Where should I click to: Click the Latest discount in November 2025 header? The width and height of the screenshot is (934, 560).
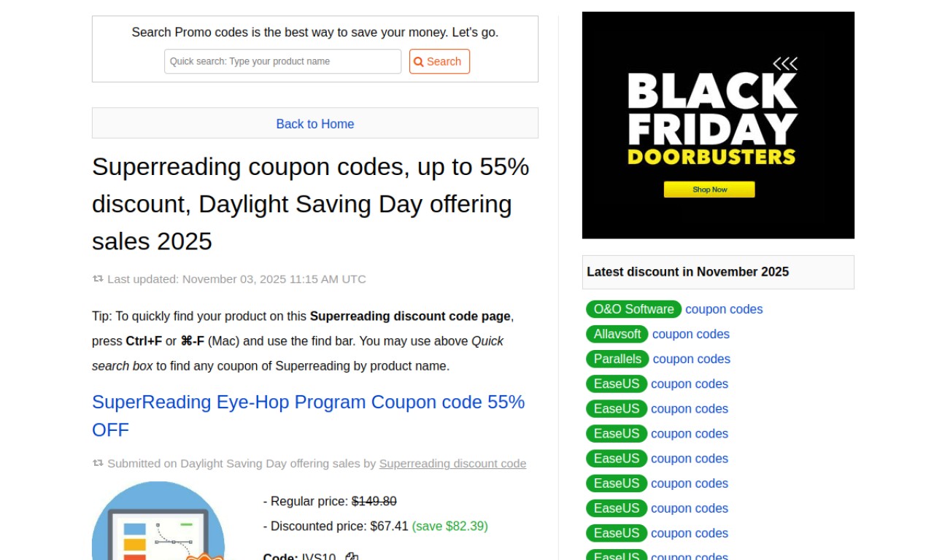[687, 272]
